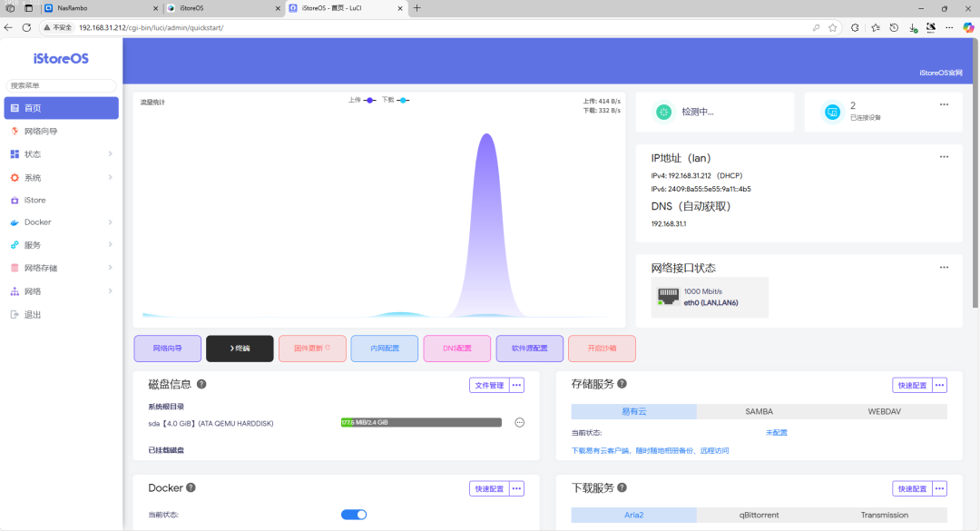
Task: Click the page vertical scrollbar
Action: (975, 172)
